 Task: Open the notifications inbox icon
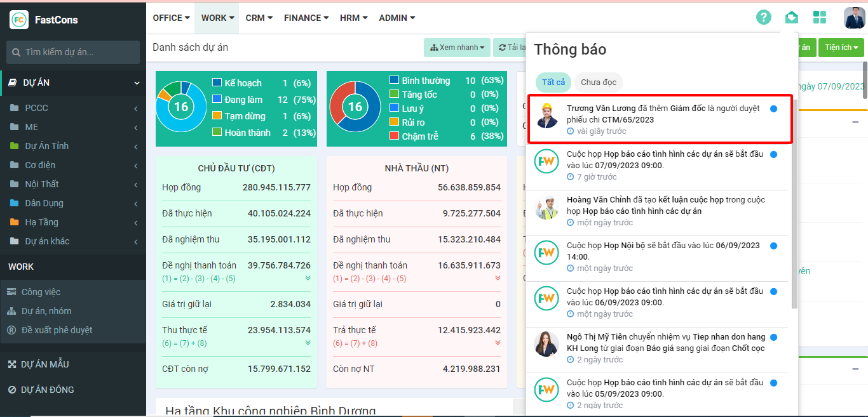tap(791, 18)
